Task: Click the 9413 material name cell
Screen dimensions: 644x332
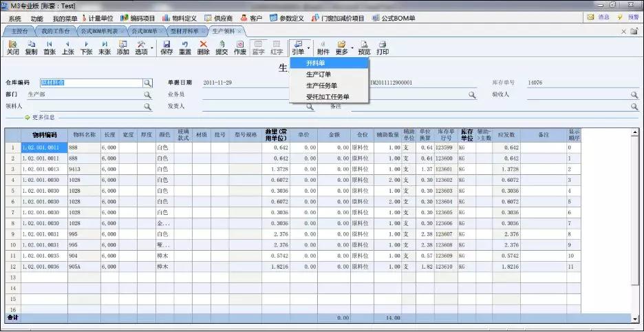Action: (x=84, y=169)
